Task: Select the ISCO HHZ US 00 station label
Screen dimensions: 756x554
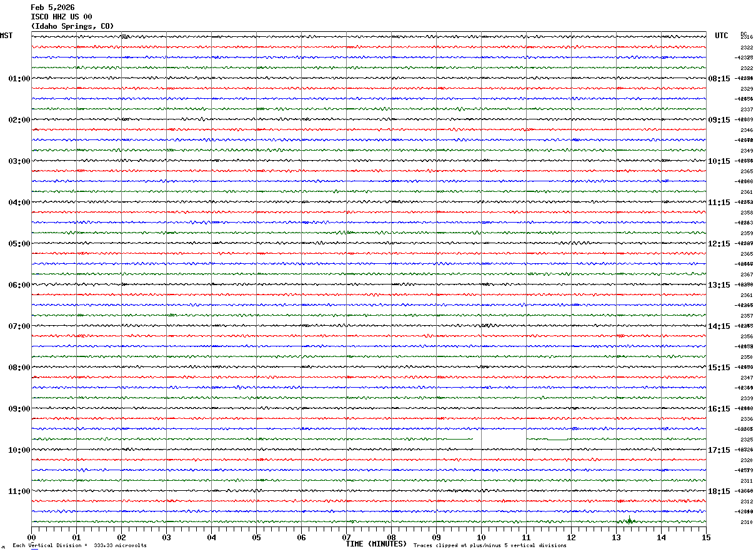Action: coord(61,17)
